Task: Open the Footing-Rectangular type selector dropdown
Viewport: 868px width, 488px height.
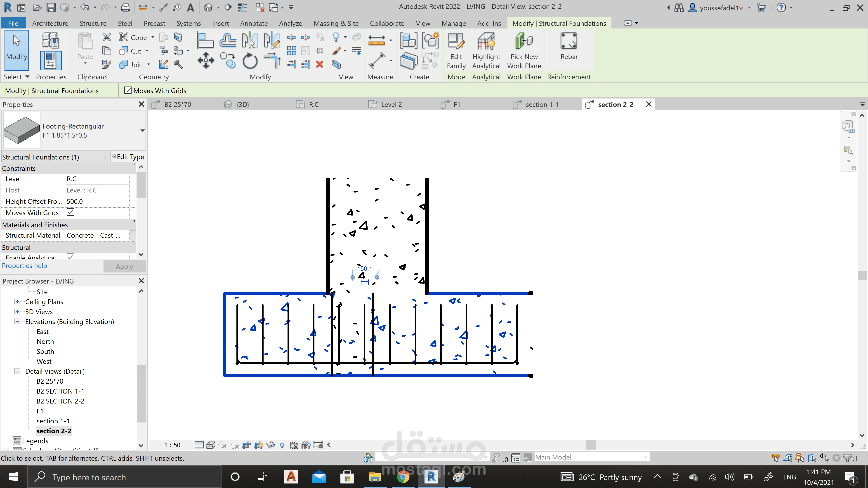Action: [142, 130]
